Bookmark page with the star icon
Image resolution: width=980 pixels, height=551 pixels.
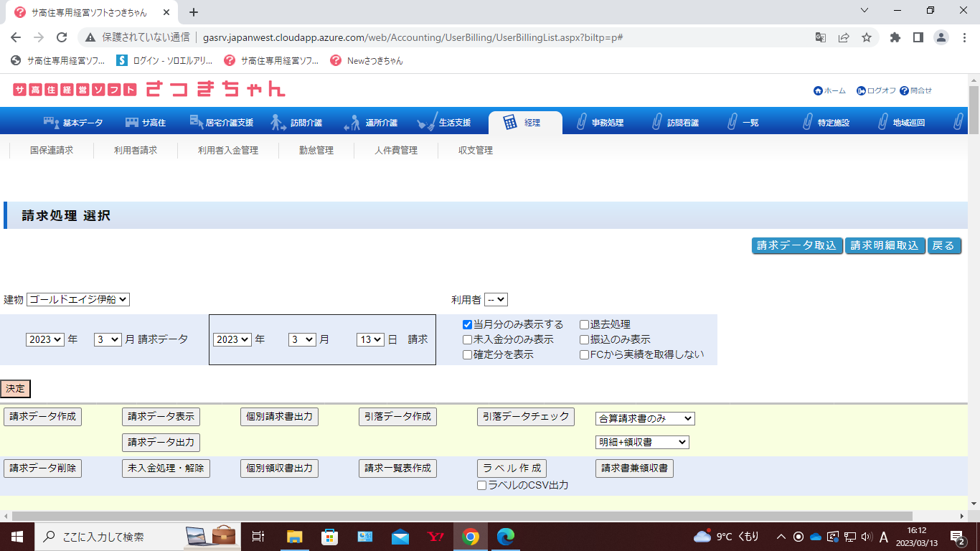[x=867, y=37]
